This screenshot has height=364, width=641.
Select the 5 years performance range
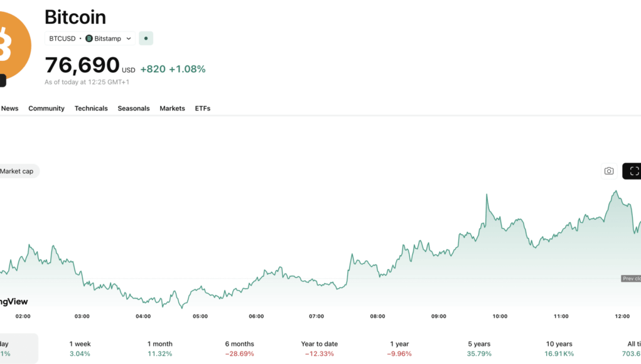pyautogui.click(x=478, y=348)
